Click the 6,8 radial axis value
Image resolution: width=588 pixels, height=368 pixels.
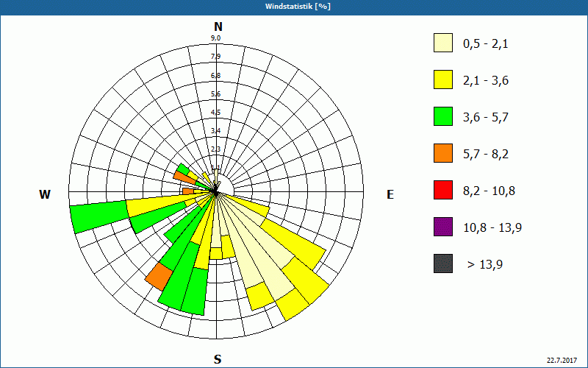click(215, 76)
